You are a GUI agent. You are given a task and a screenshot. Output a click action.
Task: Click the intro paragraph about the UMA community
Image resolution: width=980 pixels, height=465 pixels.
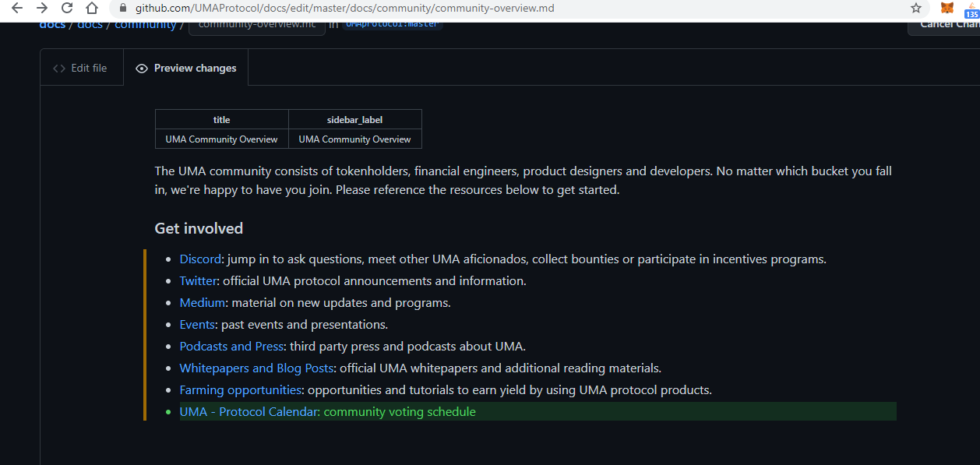[523, 181]
